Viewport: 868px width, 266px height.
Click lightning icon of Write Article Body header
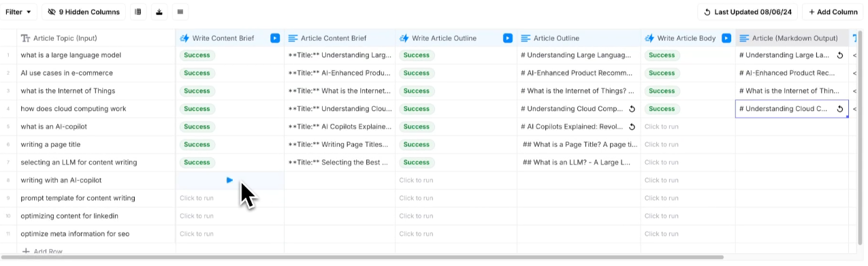point(649,38)
